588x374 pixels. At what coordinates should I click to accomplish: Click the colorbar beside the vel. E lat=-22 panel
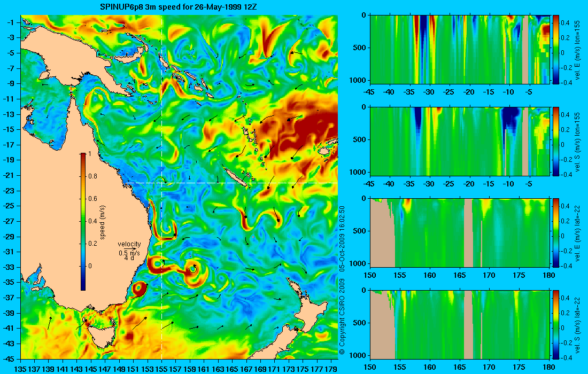556,233
